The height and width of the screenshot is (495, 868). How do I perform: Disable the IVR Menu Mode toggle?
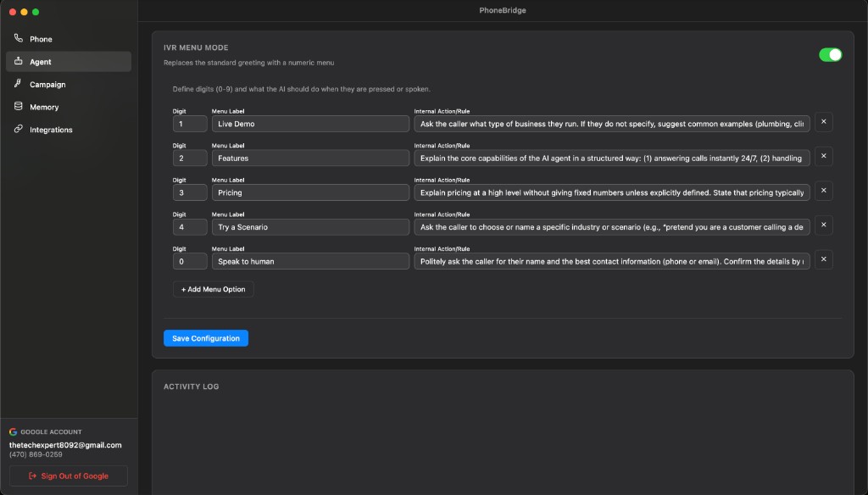831,55
